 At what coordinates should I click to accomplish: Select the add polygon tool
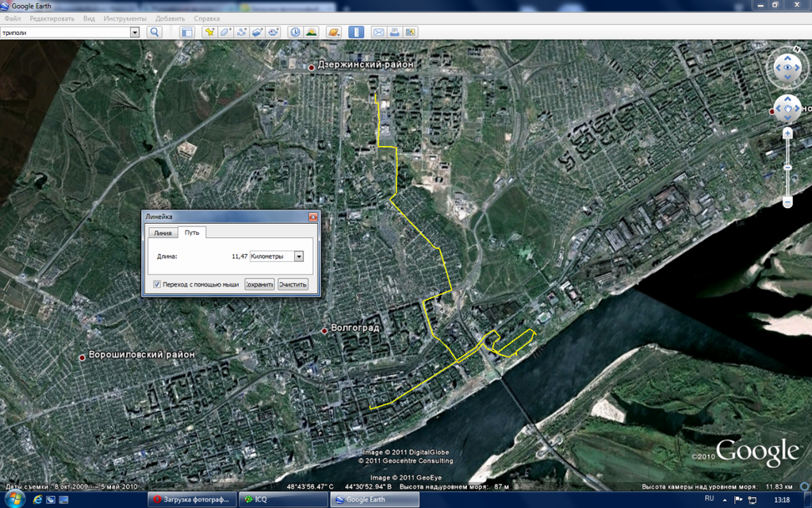[225, 32]
